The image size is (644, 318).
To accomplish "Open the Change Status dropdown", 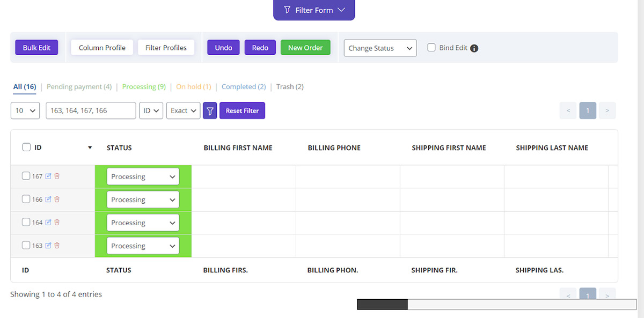I will pos(380,48).
